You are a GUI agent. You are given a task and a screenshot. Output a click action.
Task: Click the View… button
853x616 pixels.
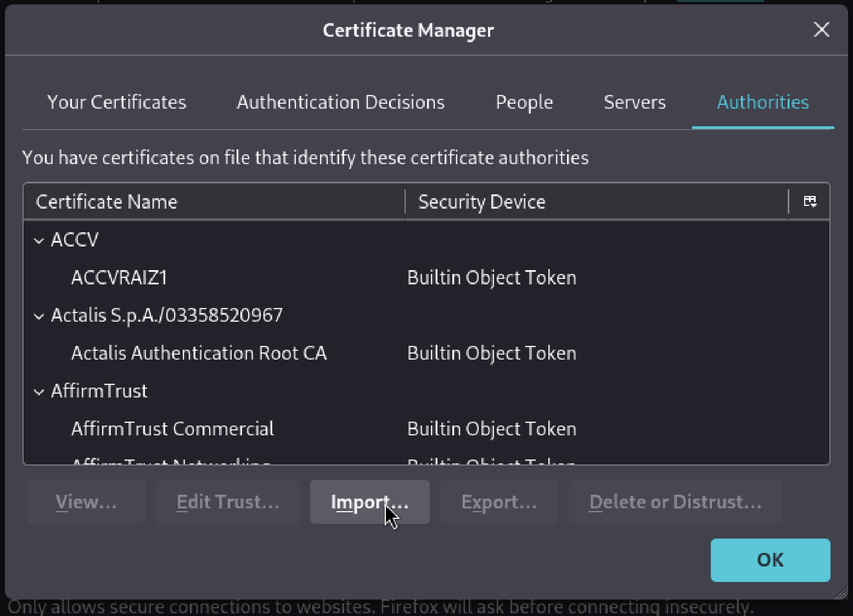click(x=86, y=502)
